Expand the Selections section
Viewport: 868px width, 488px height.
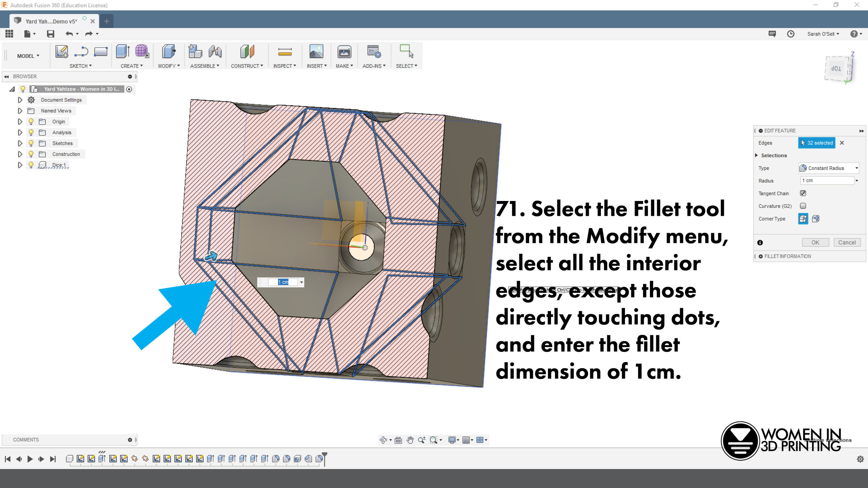[757, 155]
